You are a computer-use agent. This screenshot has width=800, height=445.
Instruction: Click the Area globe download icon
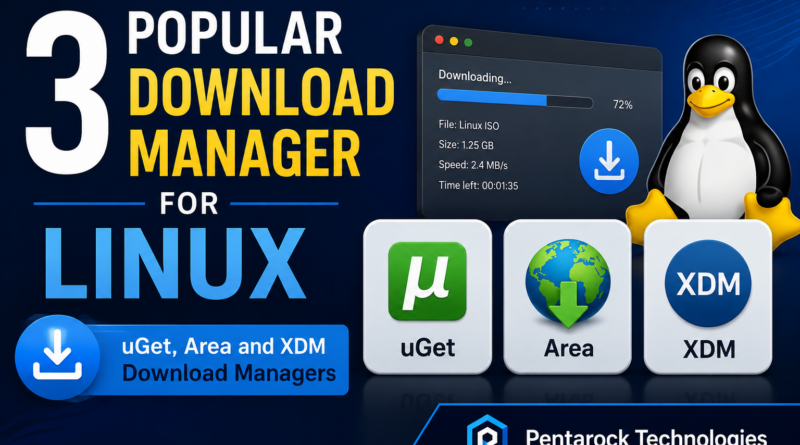pyautogui.click(x=567, y=282)
